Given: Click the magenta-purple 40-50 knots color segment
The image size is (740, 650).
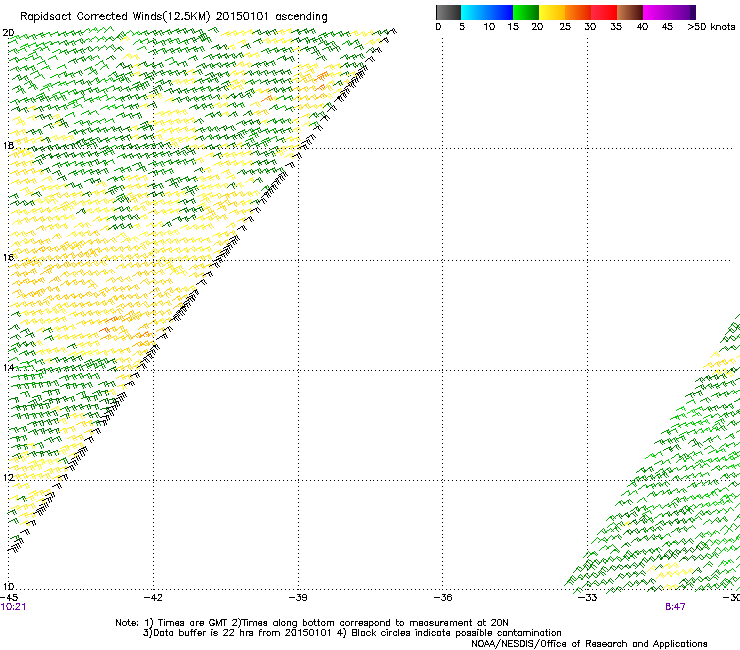Looking at the screenshot, I should click(x=669, y=12).
